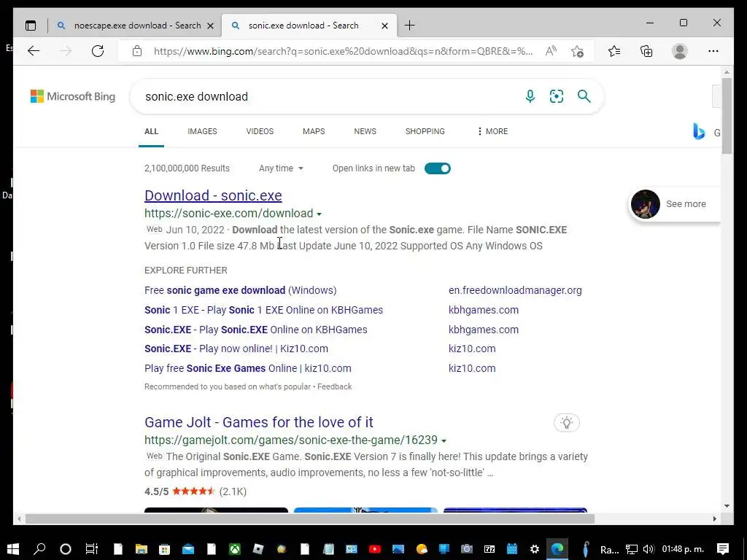Open YouTube shortcut on taskbar
The width and height of the screenshot is (747, 560).
pyautogui.click(x=375, y=549)
